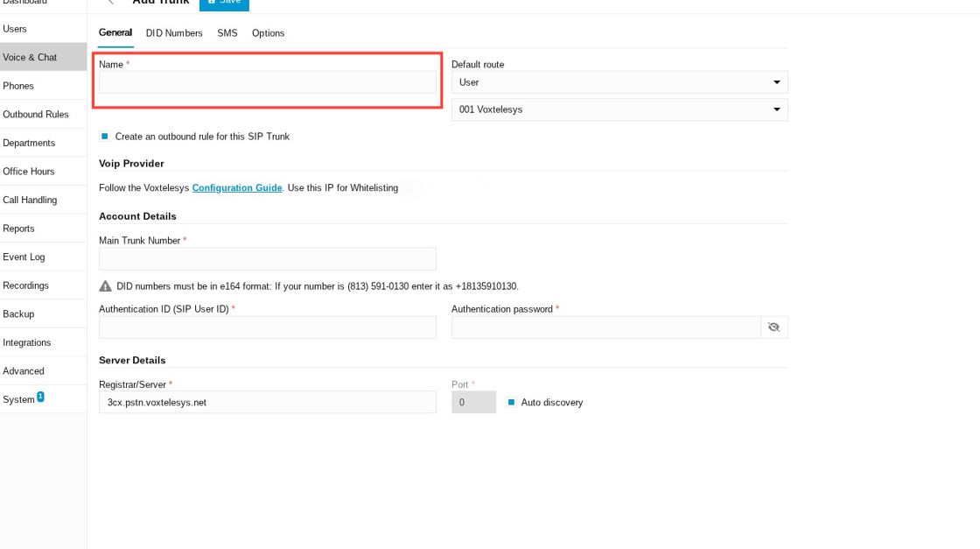
Task: Expand the Default route User dropdown
Action: coord(619,82)
